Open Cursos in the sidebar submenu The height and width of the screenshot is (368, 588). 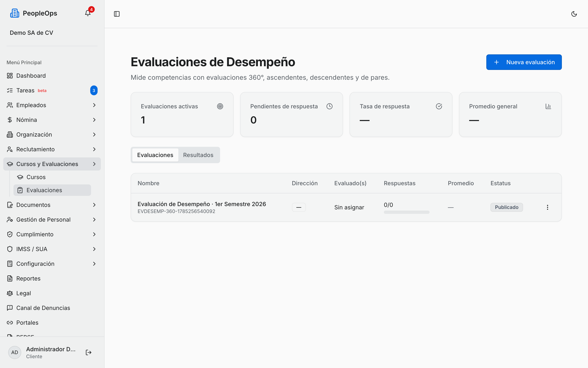52,177
